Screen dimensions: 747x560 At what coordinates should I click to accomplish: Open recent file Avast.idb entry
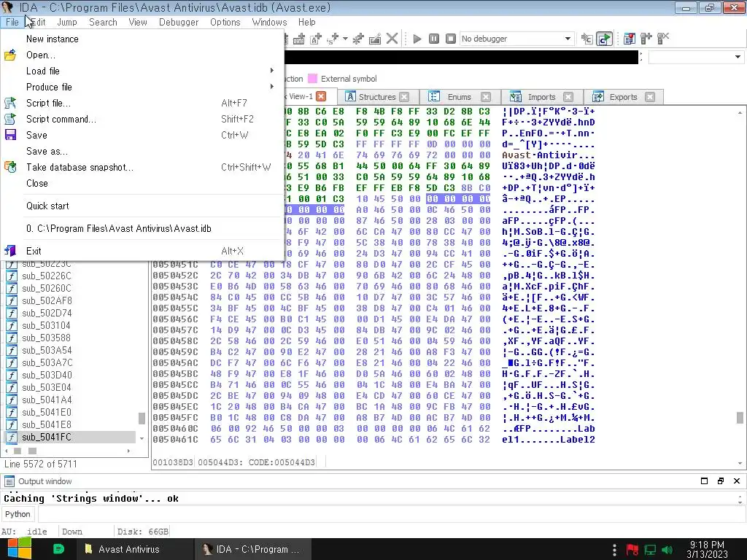(x=143, y=228)
